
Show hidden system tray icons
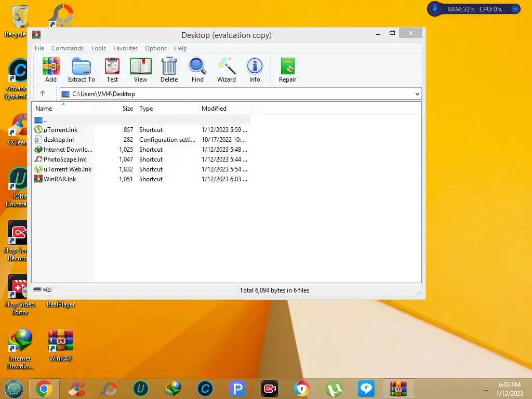(x=486, y=389)
